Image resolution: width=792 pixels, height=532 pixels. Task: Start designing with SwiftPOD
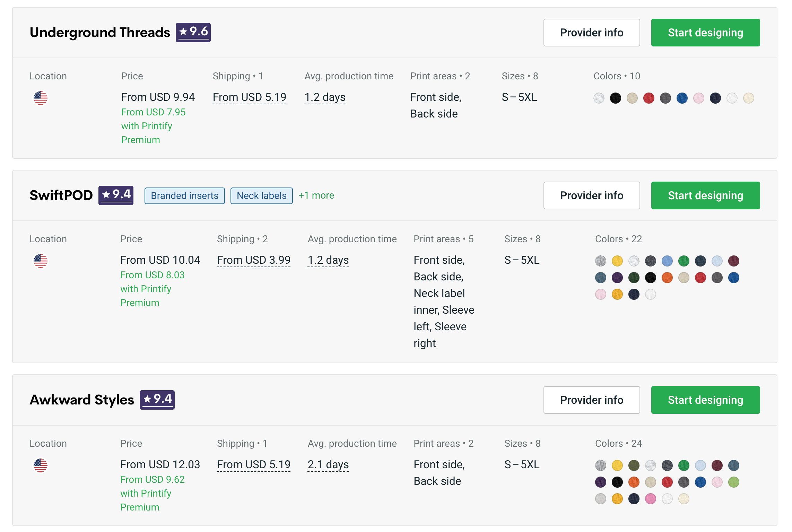point(705,195)
